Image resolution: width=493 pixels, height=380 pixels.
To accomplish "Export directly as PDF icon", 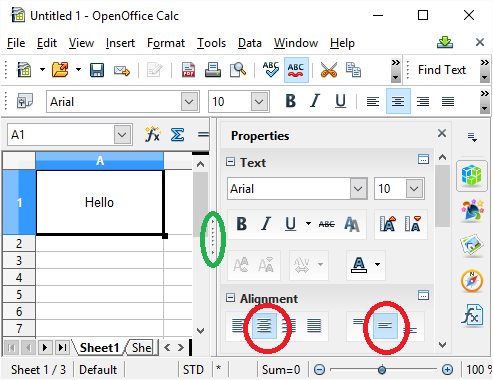I will pyautogui.click(x=188, y=70).
